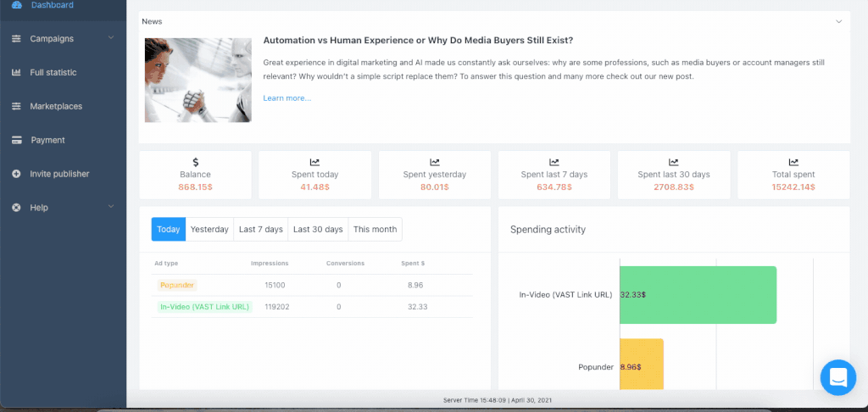Screen dimensions: 868x412
Task: Click the Total spent value 15242.14$
Action: [x=793, y=187]
